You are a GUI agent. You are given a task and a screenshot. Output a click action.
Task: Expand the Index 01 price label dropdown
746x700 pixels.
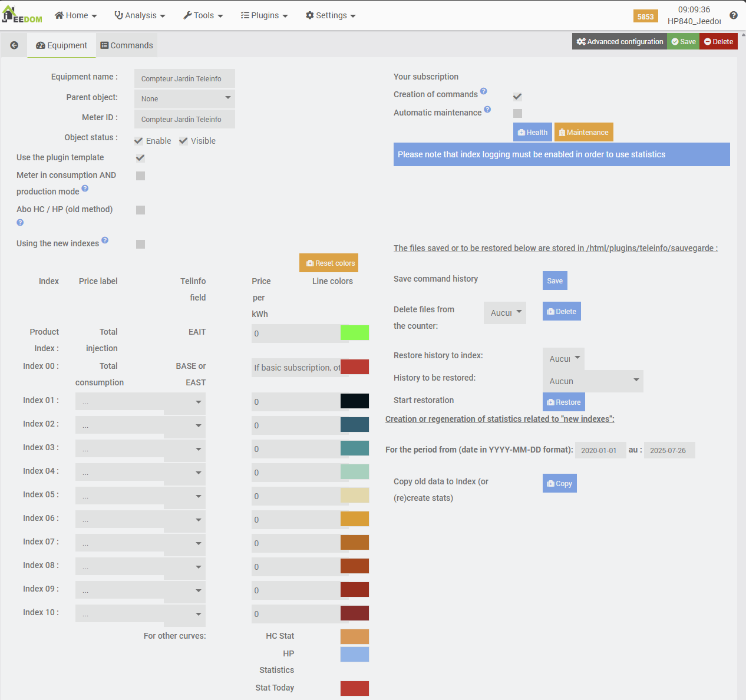coord(140,402)
